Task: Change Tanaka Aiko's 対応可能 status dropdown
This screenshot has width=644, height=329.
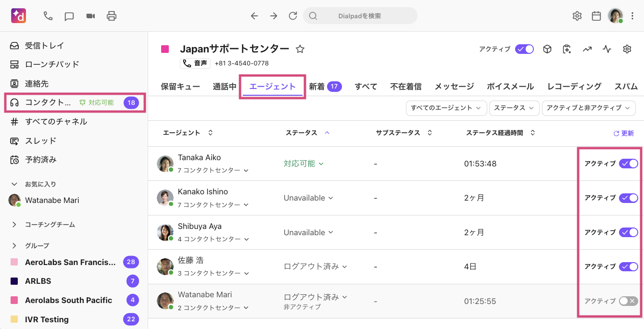Action: coord(304,163)
